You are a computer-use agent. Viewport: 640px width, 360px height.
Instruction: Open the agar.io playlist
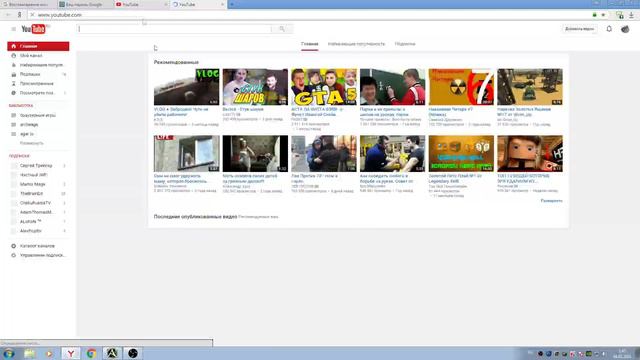[x=38, y=134]
